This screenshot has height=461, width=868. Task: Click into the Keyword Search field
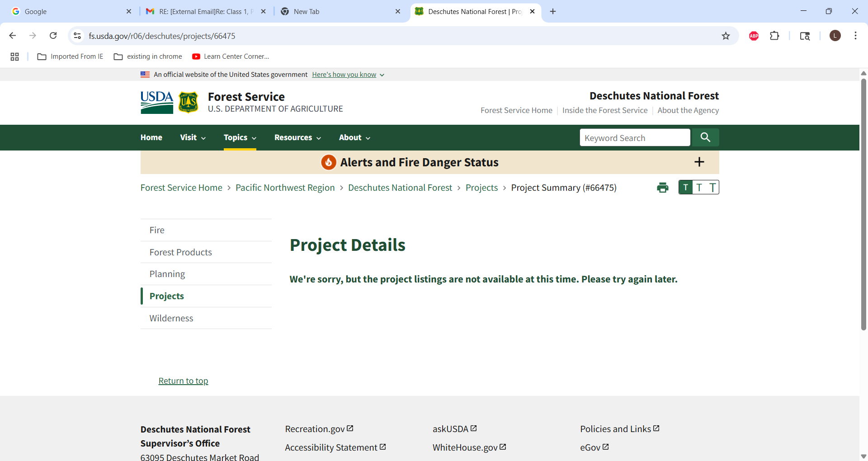pos(635,137)
